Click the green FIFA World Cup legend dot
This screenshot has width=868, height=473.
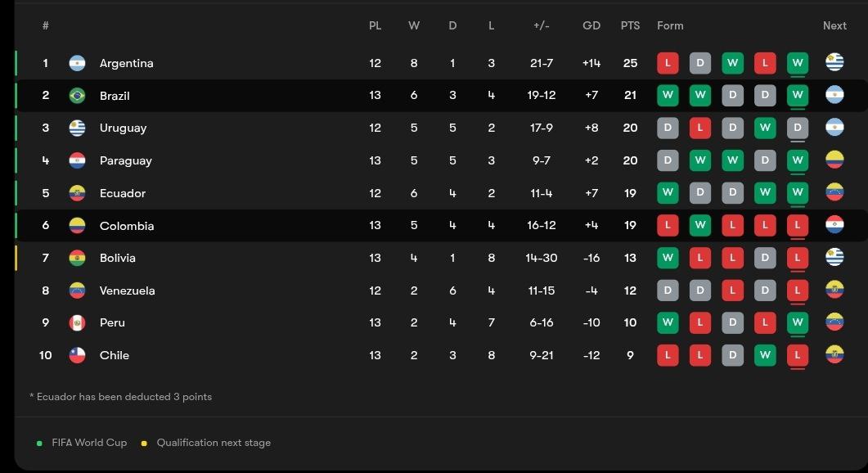(39, 443)
